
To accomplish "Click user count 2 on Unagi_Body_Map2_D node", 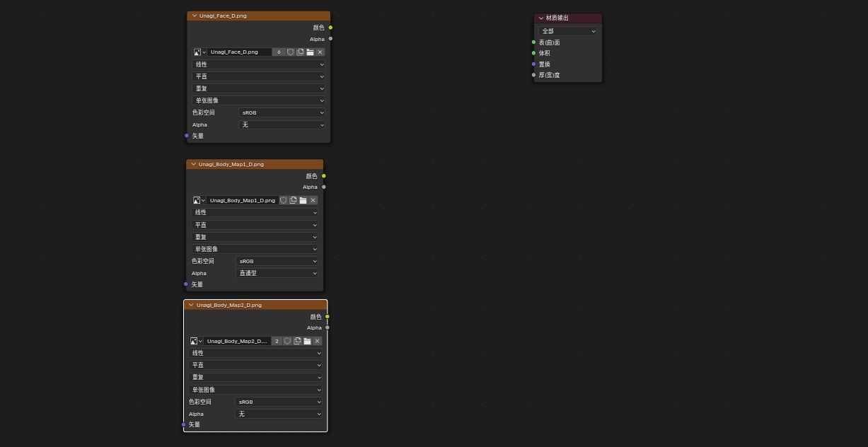I will click(x=277, y=341).
